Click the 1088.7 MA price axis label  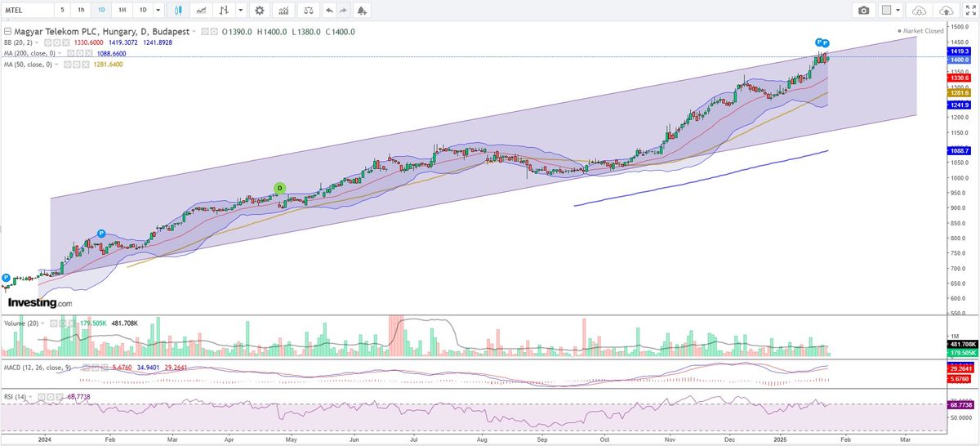960,151
